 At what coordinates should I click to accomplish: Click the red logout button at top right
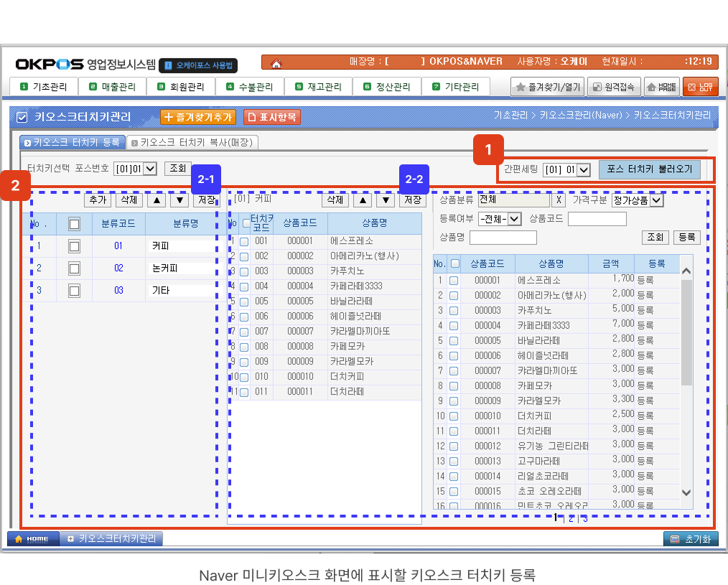(x=700, y=87)
